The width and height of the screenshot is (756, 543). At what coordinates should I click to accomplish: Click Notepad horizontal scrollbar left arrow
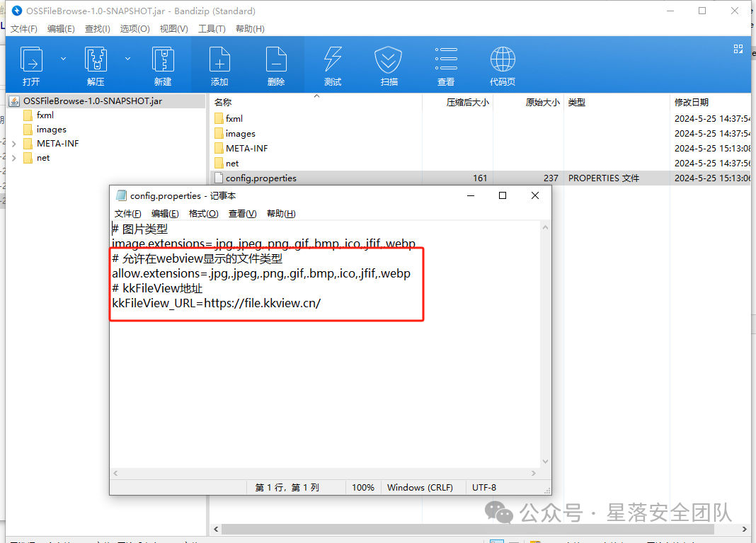coord(115,473)
